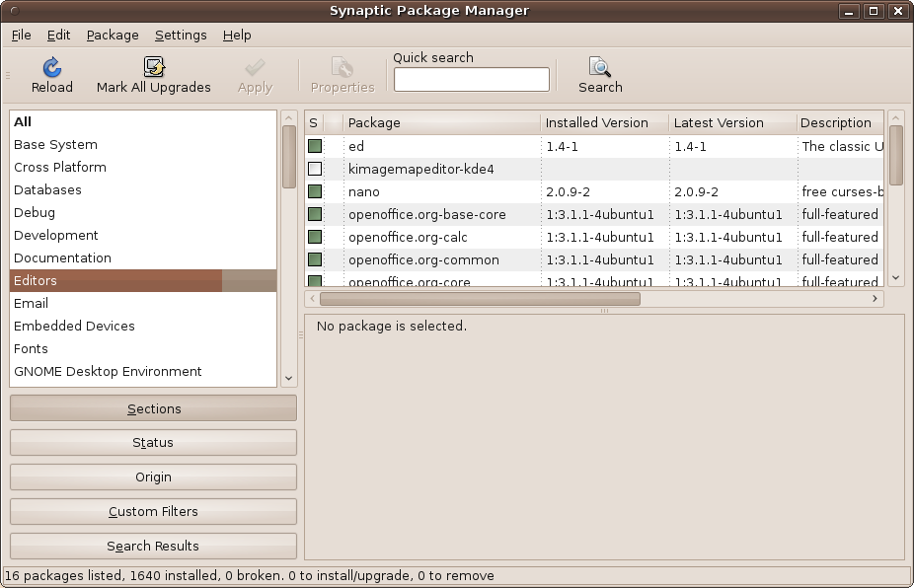This screenshot has height=588, width=914.
Task: Click the Custom Filters button
Action: [153, 511]
